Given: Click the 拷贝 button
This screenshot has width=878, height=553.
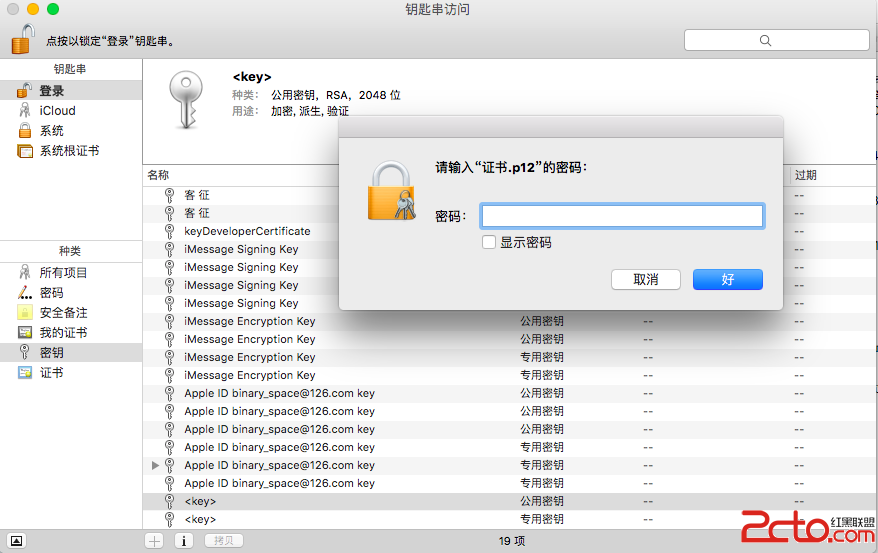Looking at the screenshot, I should pos(223,541).
